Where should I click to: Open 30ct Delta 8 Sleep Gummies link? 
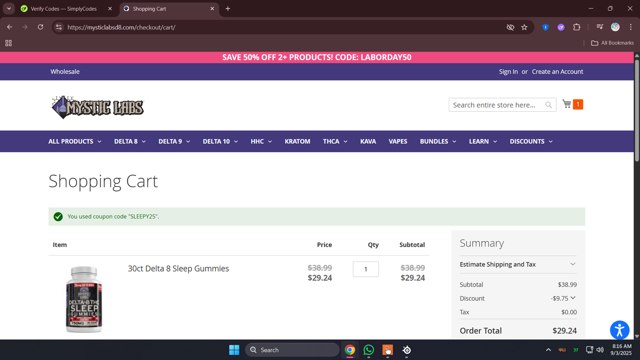pos(178,269)
